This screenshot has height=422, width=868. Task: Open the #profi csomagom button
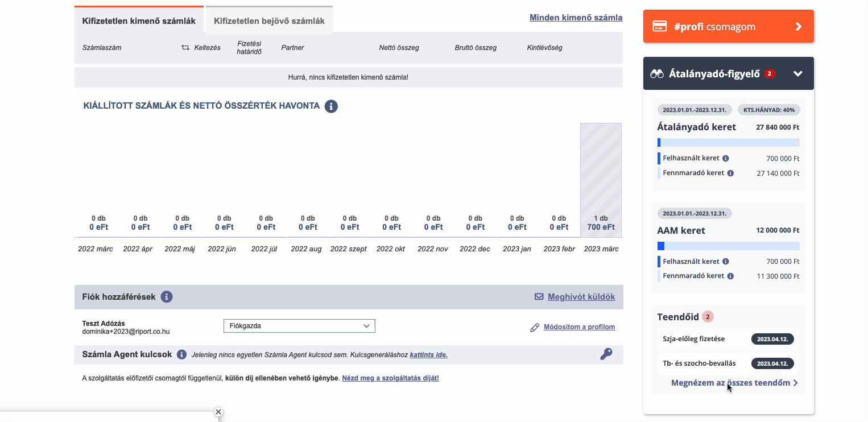(x=729, y=26)
